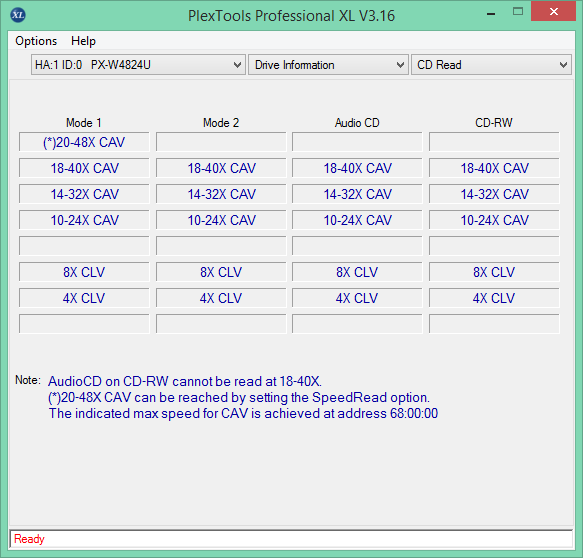The height and width of the screenshot is (558, 583).
Task: Click the Mode 2 column header
Action: click(221, 123)
